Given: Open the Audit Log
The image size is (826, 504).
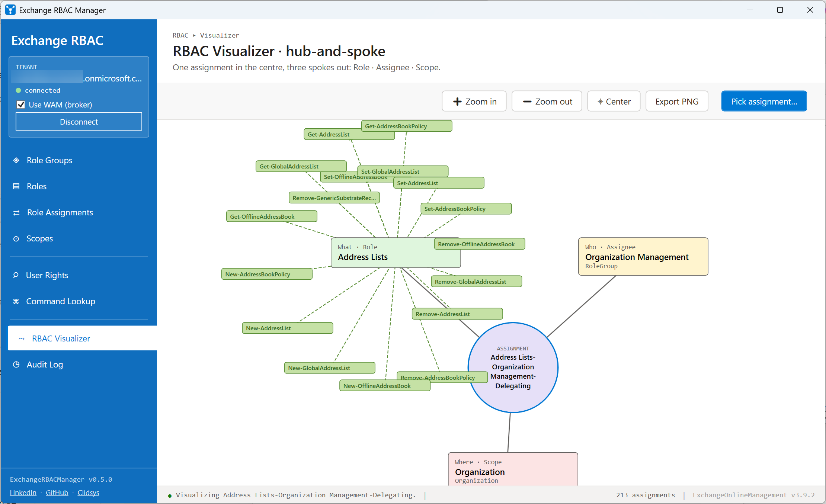Looking at the screenshot, I should (79, 365).
